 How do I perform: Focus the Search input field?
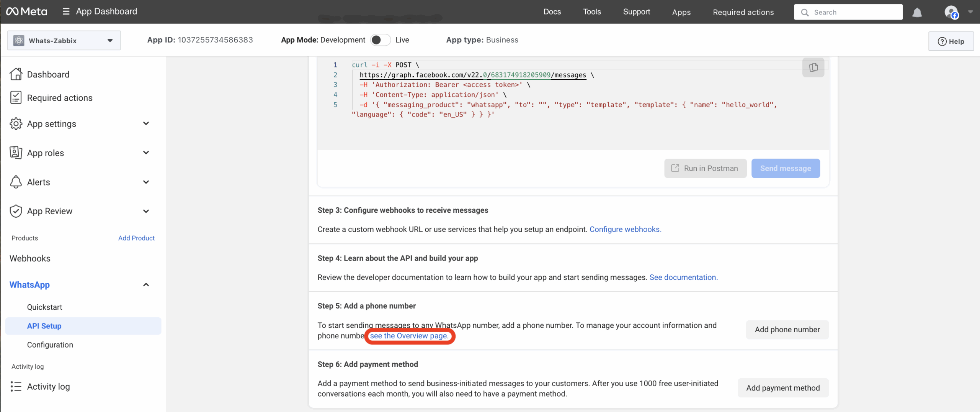coord(848,12)
